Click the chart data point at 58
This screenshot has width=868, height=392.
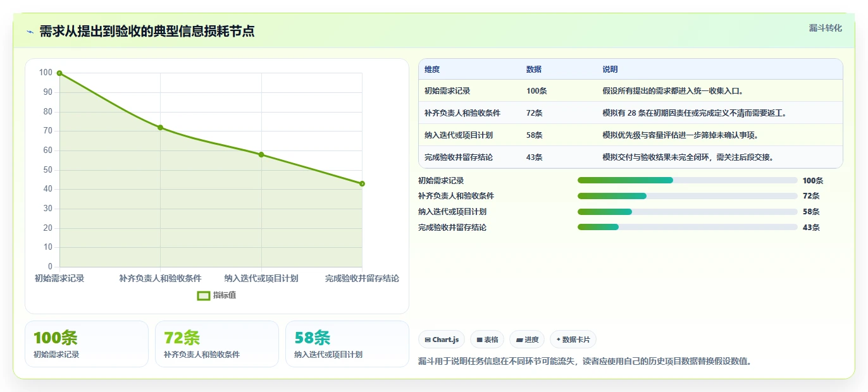(x=261, y=155)
